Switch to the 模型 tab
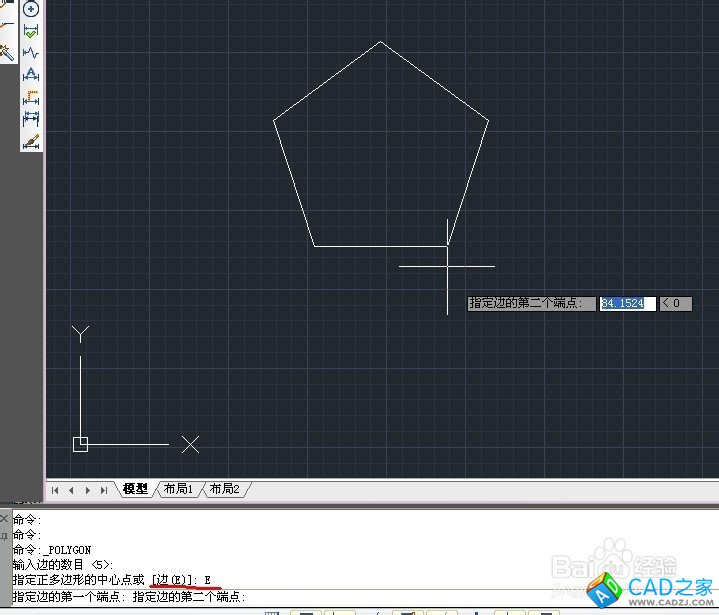 [135, 489]
